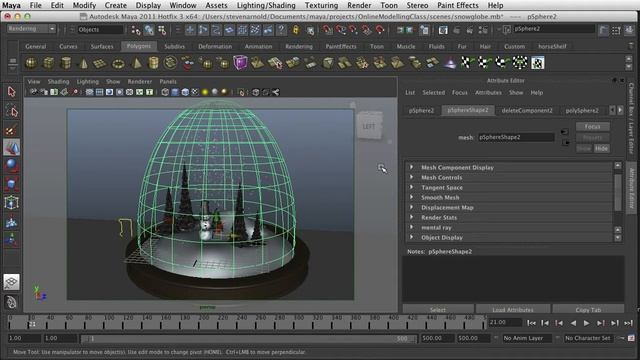Viewport: 640px width, 360px height.
Task: Switch to the Curves shelf tab
Action: [x=68, y=47]
